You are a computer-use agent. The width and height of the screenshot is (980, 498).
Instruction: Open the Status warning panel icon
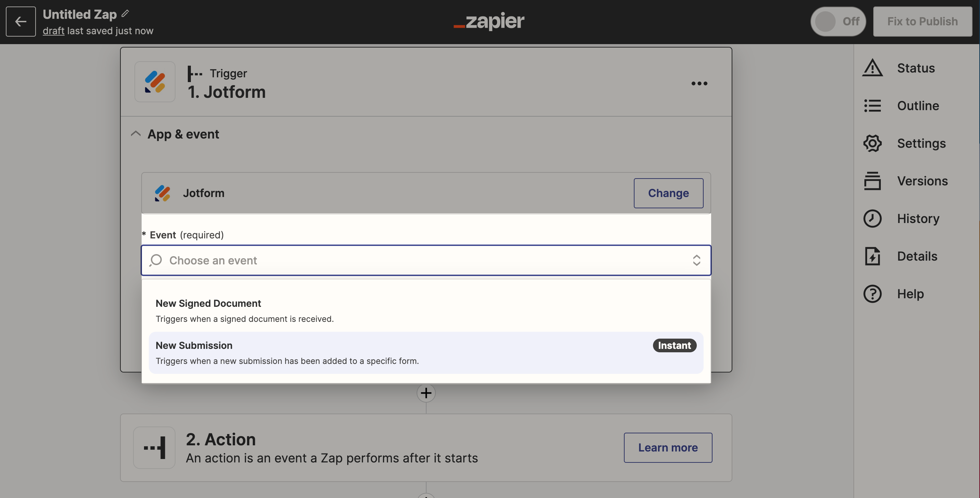point(872,68)
